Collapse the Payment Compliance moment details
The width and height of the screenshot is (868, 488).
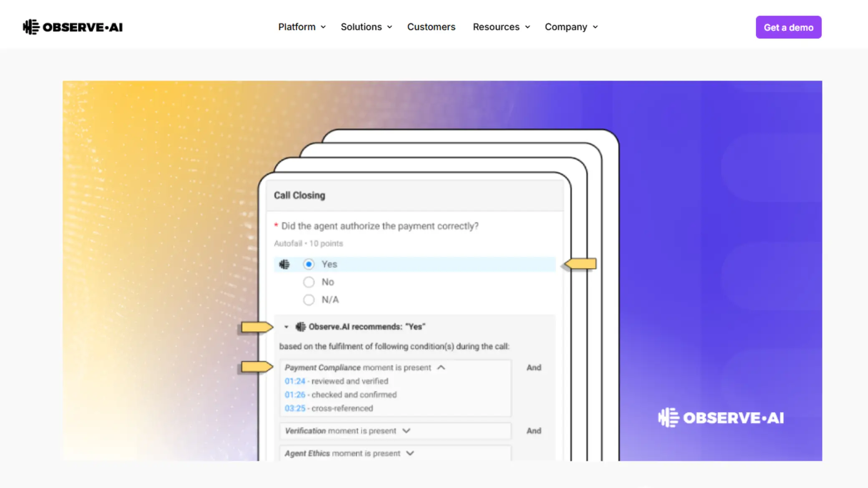pyautogui.click(x=442, y=367)
